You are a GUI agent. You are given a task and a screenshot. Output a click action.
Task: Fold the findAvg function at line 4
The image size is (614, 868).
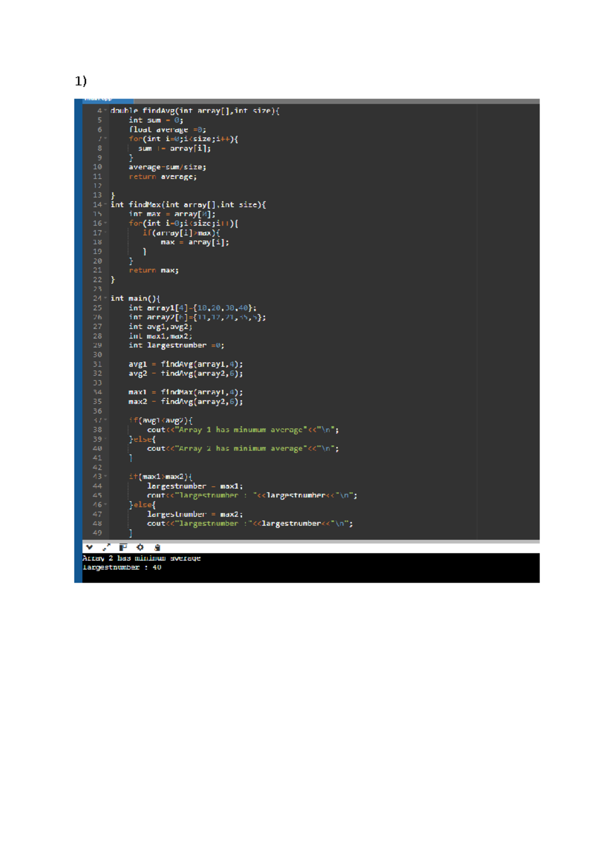click(106, 111)
